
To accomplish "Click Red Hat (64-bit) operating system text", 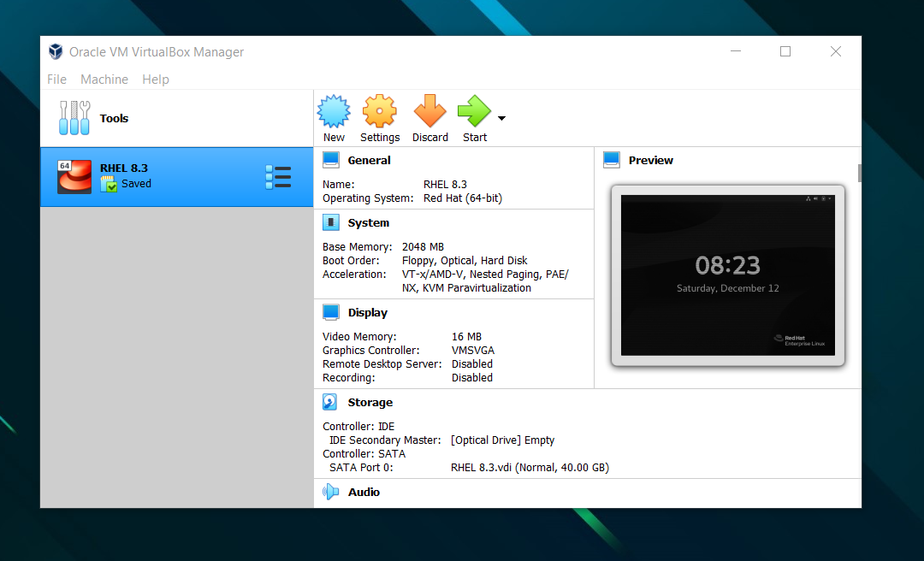I will [463, 198].
